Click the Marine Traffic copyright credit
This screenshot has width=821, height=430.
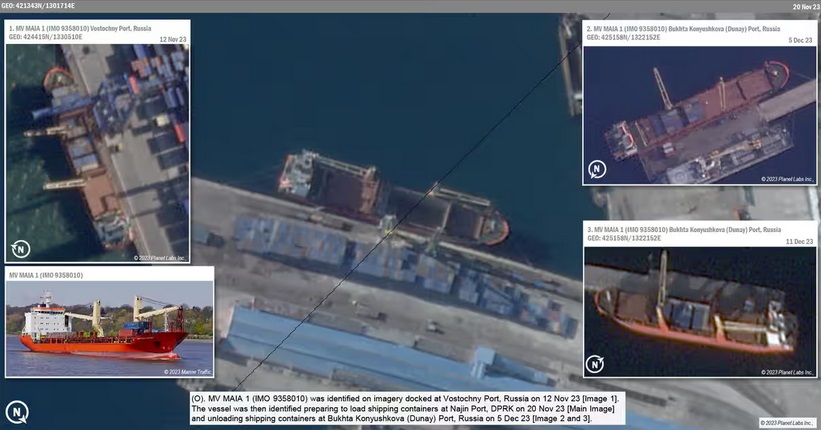click(187, 371)
